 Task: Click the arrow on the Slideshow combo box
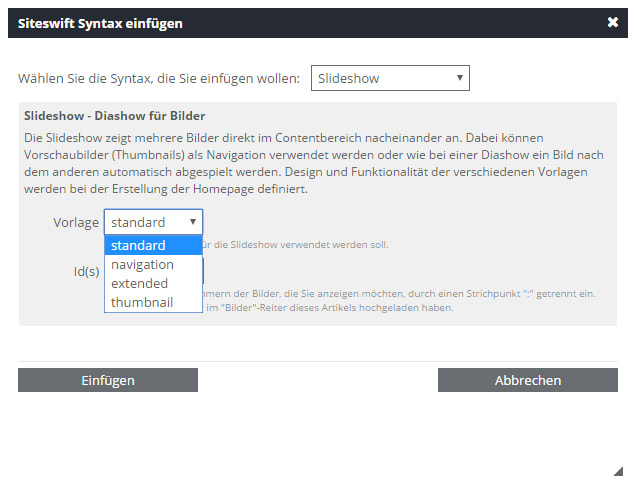tap(459, 78)
